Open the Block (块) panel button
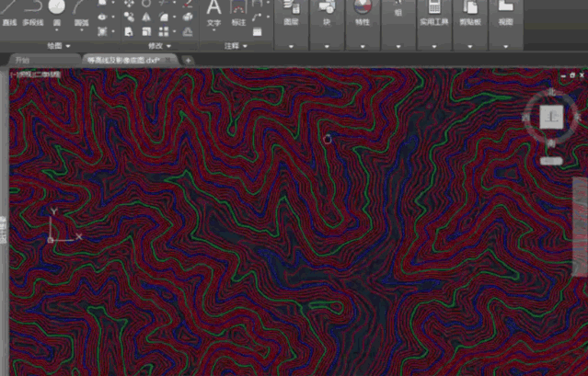This screenshot has width=588, height=376. click(x=327, y=13)
